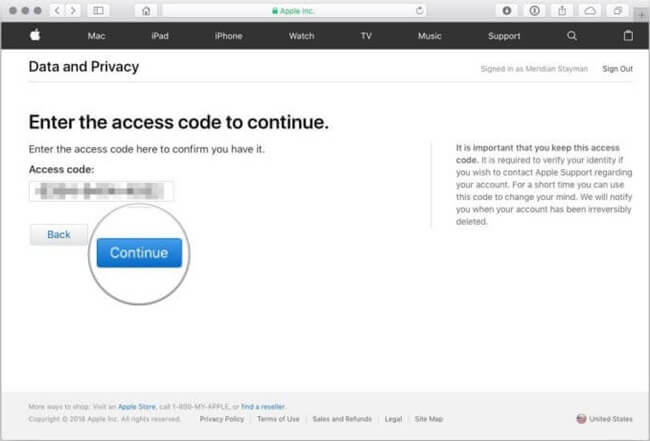The width and height of the screenshot is (650, 441).
Task: Click the Safari home button
Action: (146, 11)
